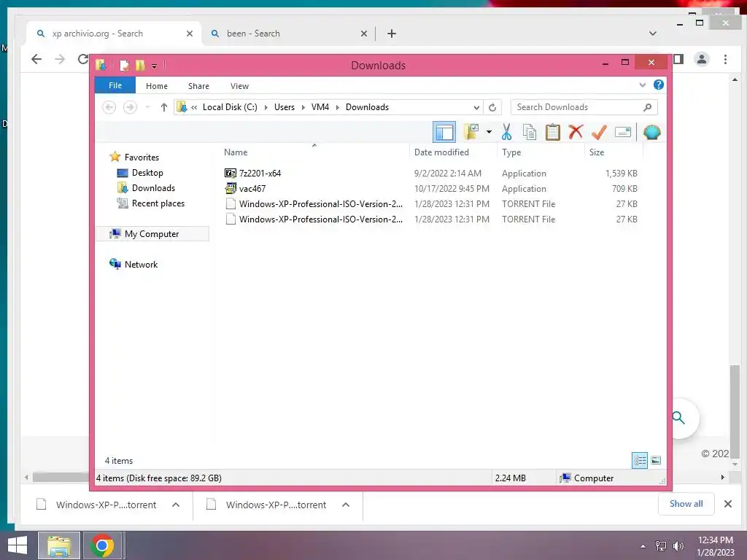Open Recent places in navigation pane
747x560 pixels.
click(x=158, y=203)
